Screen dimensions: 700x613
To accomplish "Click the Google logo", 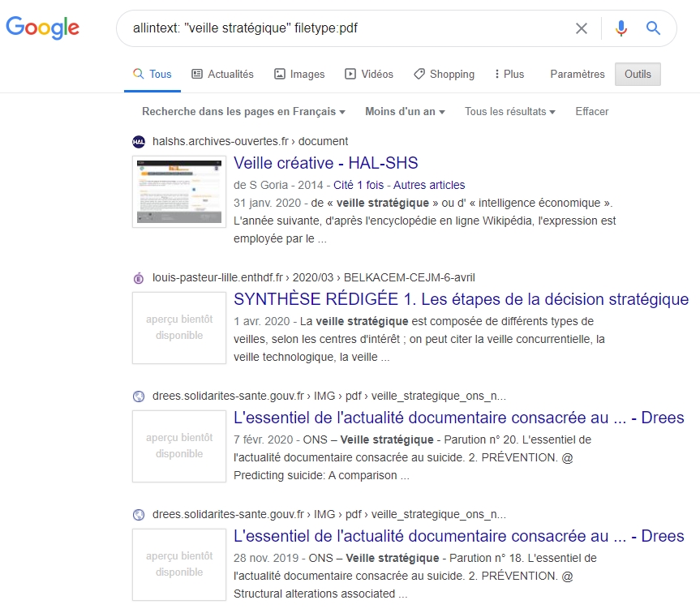I will click(x=42, y=28).
